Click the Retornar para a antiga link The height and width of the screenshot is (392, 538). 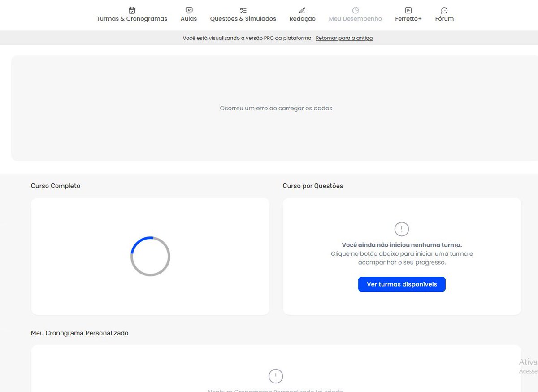(344, 38)
